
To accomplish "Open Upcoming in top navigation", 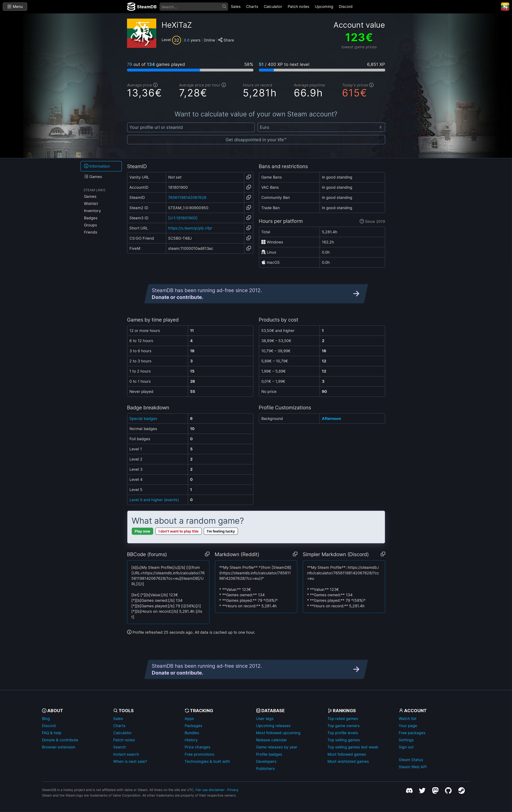I will [324, 6].
